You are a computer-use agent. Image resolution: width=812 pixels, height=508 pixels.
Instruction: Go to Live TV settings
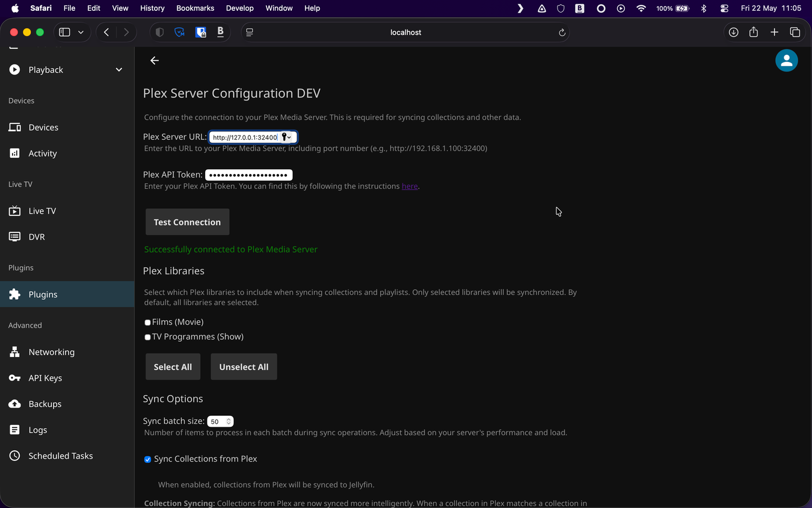click(x=67, y=211)
